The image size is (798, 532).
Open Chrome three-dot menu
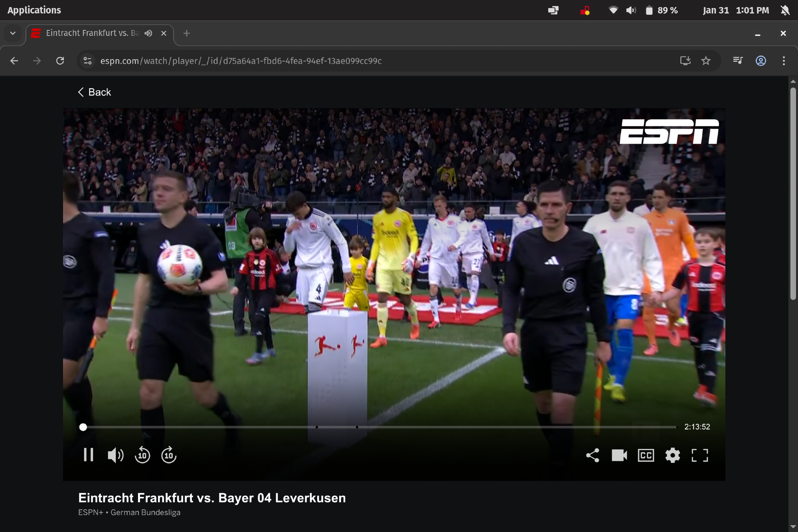(x=784, y=61)
